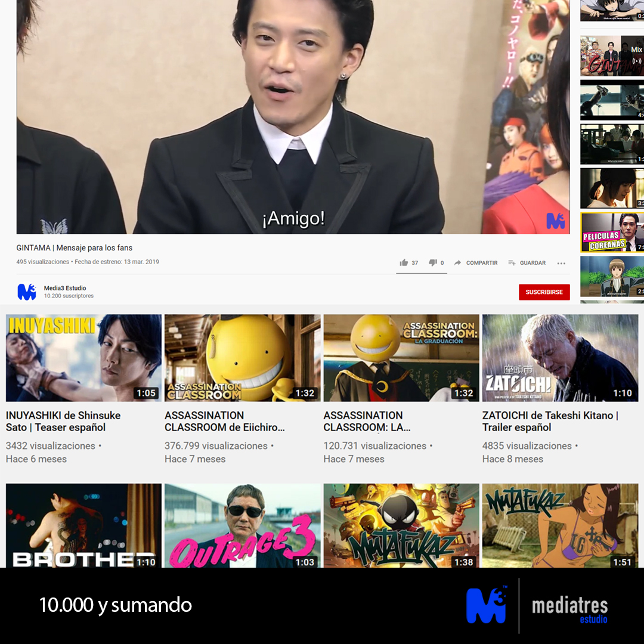Open the sidebar anime thumbnail with brown-haired character
This screenshot has height=644, width=644.
(x=612, y=277)
